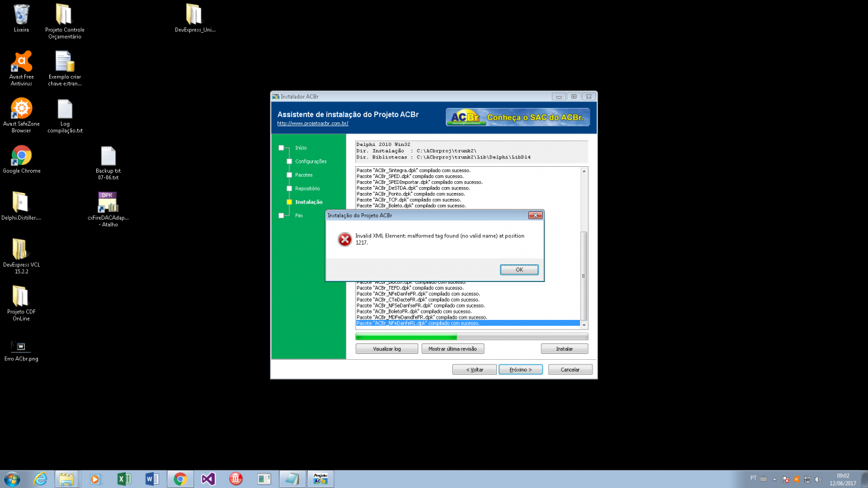Click Mostrar última revisão button
This screenshot has width=868, height=488.
[x=453, y=349]
